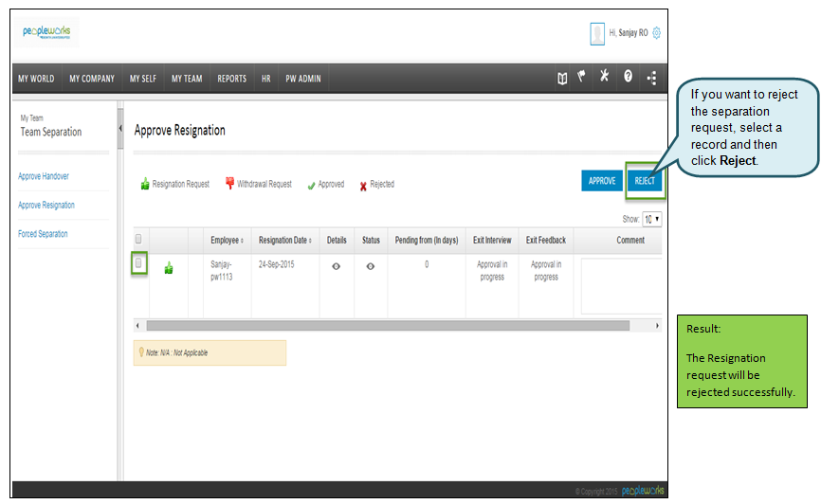821x504 pixels.
Task: Click the flag icon in navbar
Action: tap(582, 78)
